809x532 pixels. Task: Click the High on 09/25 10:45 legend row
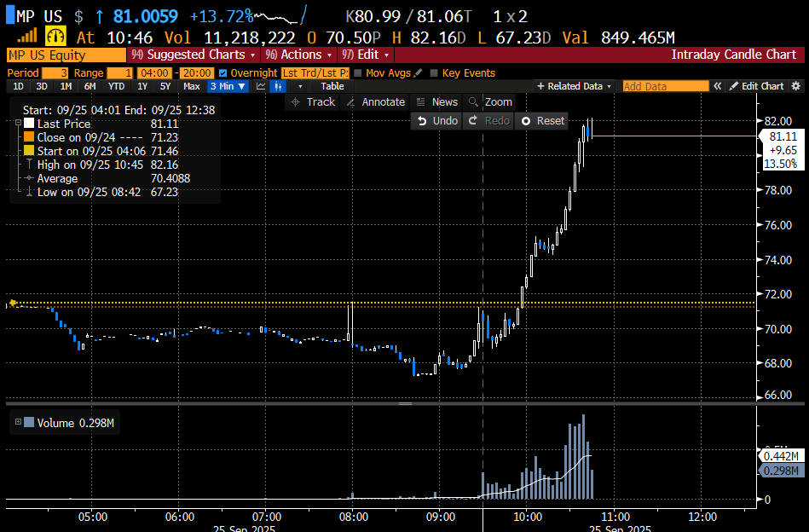coord(101,165)
